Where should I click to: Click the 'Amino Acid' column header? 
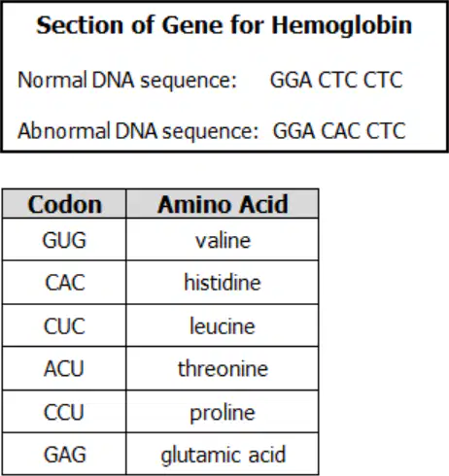coord(223,204)
